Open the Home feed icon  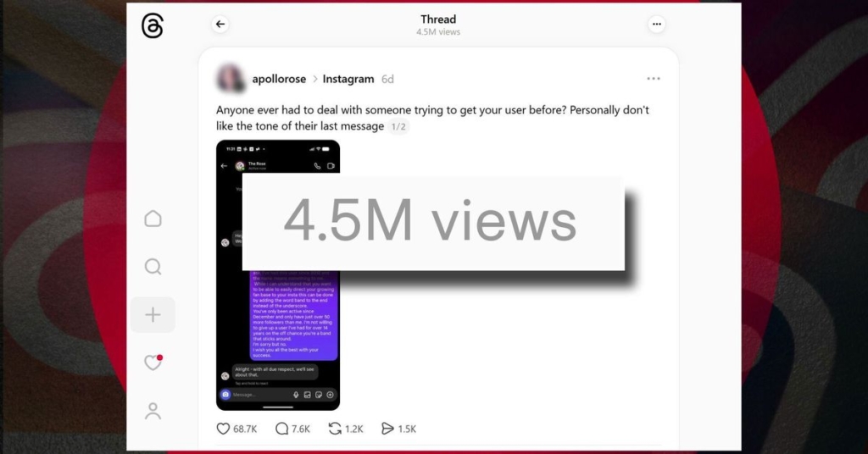click(x=153, y=219)
